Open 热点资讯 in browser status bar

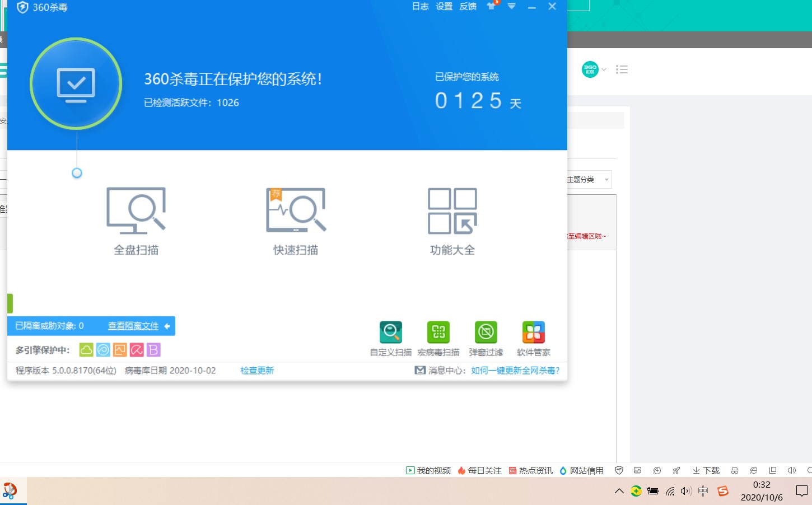click(x=531, y=470)
